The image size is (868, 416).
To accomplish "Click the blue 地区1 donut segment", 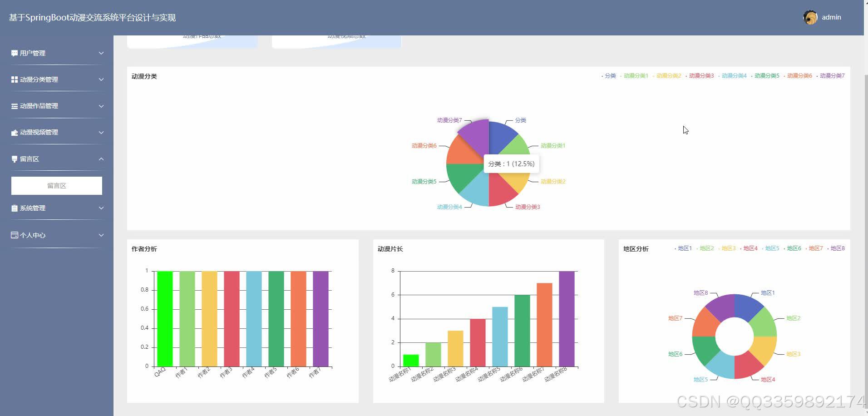I will coord(746,307).
